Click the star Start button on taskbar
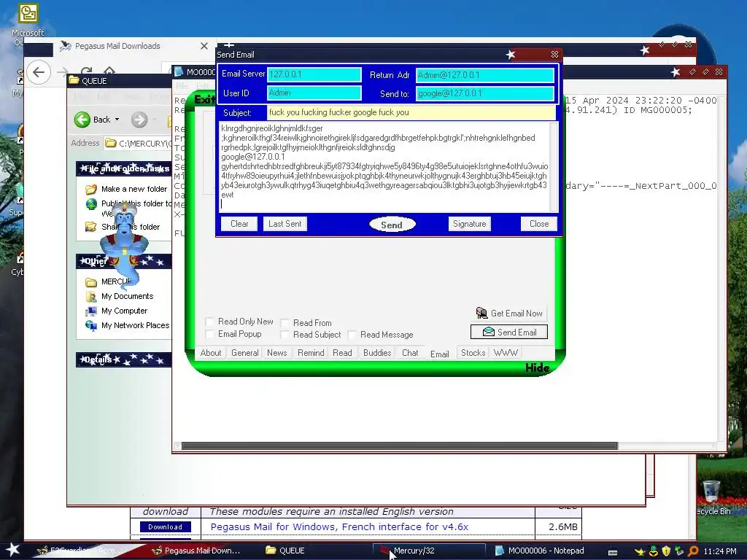 point(12,550)
